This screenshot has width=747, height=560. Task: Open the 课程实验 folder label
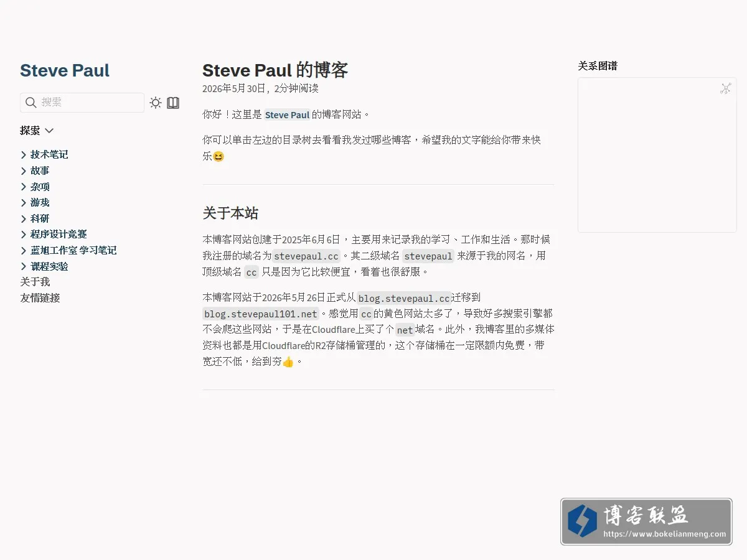[49, 266]
